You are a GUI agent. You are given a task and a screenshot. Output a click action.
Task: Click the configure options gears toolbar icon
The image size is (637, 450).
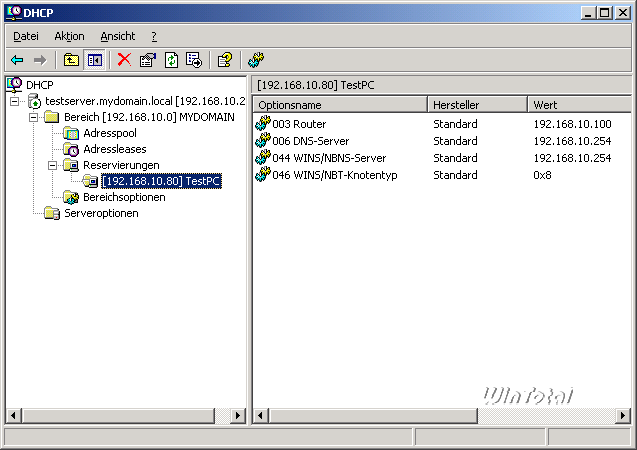coord(256,60)
